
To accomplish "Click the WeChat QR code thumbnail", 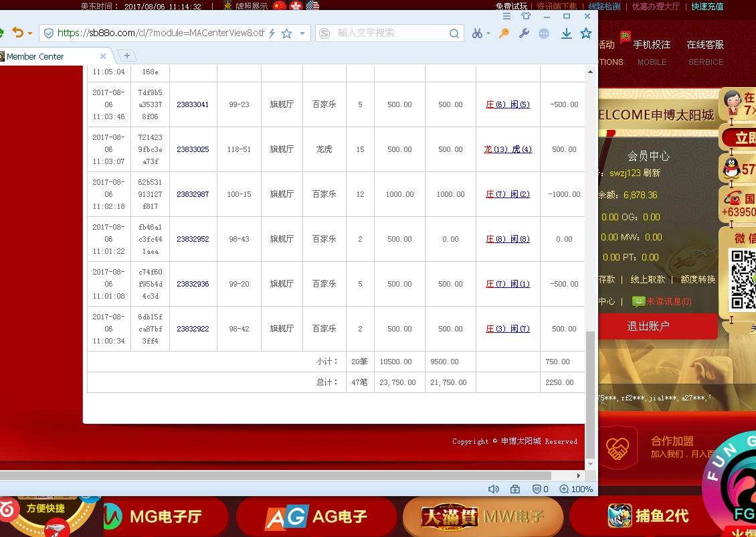I will pos(745,279).
